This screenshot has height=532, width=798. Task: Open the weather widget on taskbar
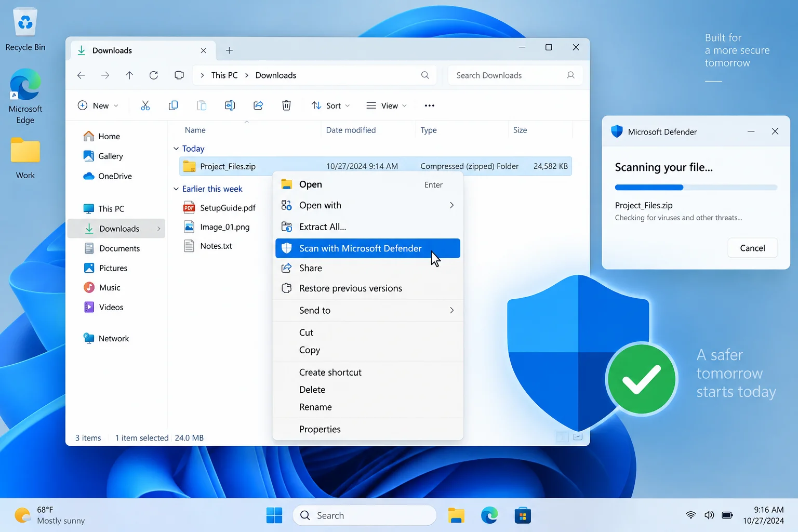pos(50,515)
